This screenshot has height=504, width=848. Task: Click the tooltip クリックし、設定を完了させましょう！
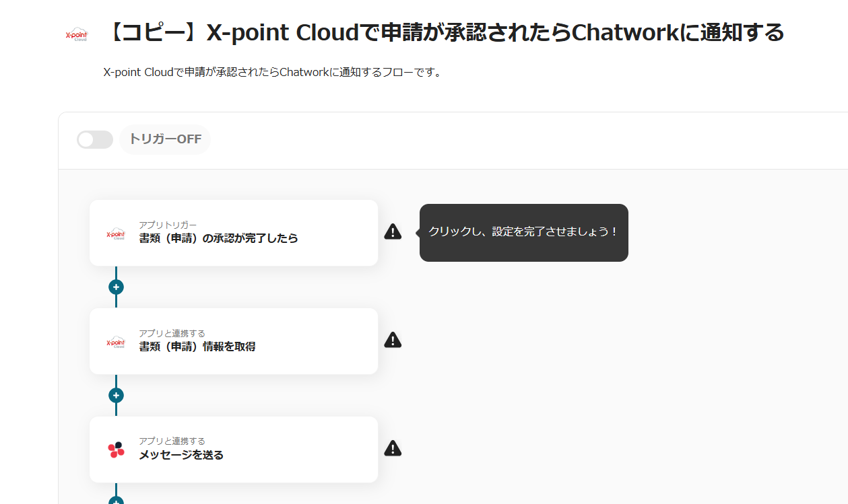(523, 232)
